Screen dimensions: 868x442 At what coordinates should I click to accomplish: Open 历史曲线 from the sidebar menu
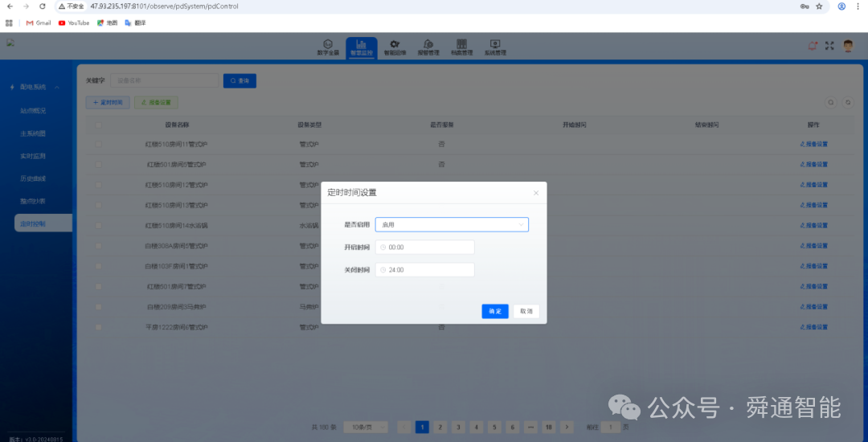click(x=33, y=178)
